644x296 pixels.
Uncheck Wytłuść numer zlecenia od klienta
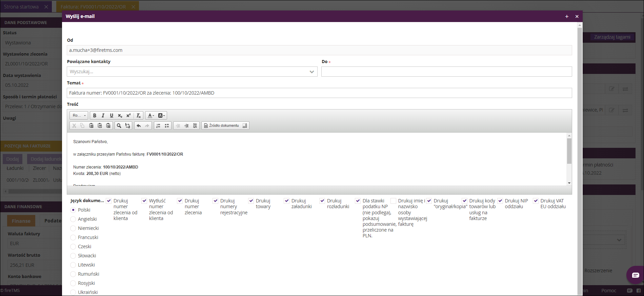[x=144, y=201]
